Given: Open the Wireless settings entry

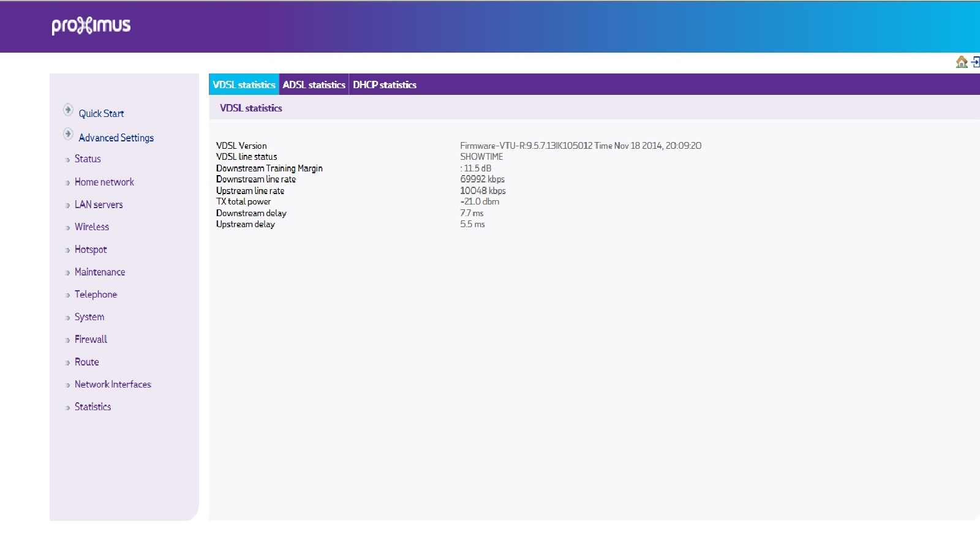Looking at the screenshot, I should [92, 227].
